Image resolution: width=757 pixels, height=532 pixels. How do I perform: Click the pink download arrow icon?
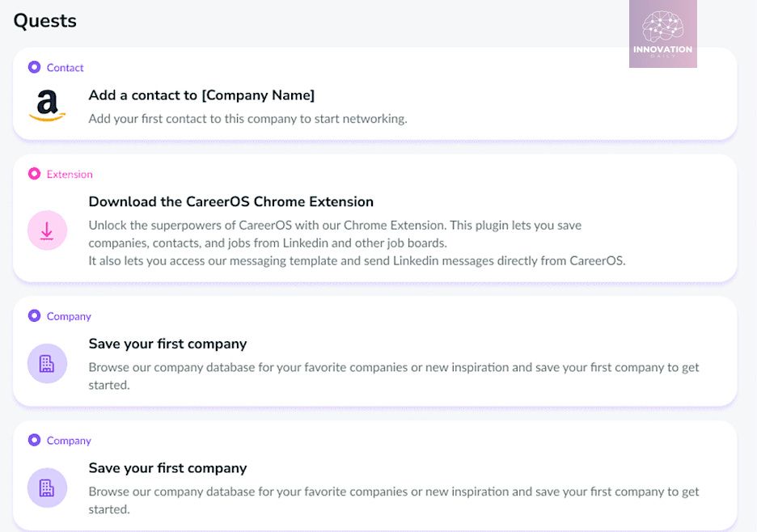click(x=47, y=231)
